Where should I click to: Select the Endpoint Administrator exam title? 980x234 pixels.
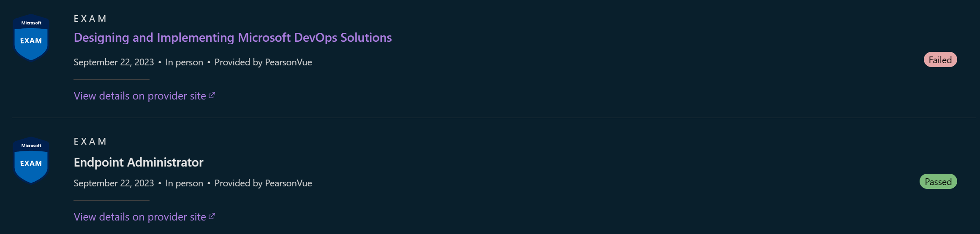click(139, 162)
